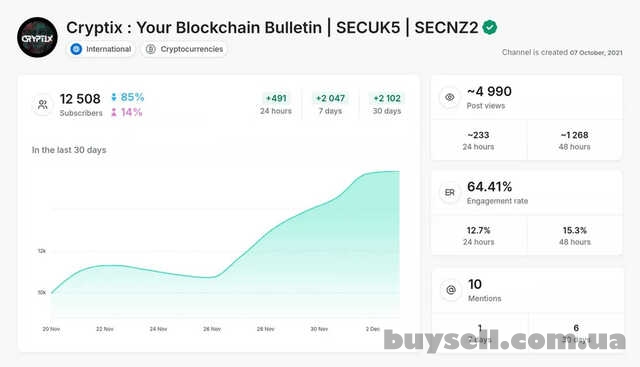This screenshot has width=640, height=367.
Task: Select the +2 102 30 days stat
Action: point(387,104)
